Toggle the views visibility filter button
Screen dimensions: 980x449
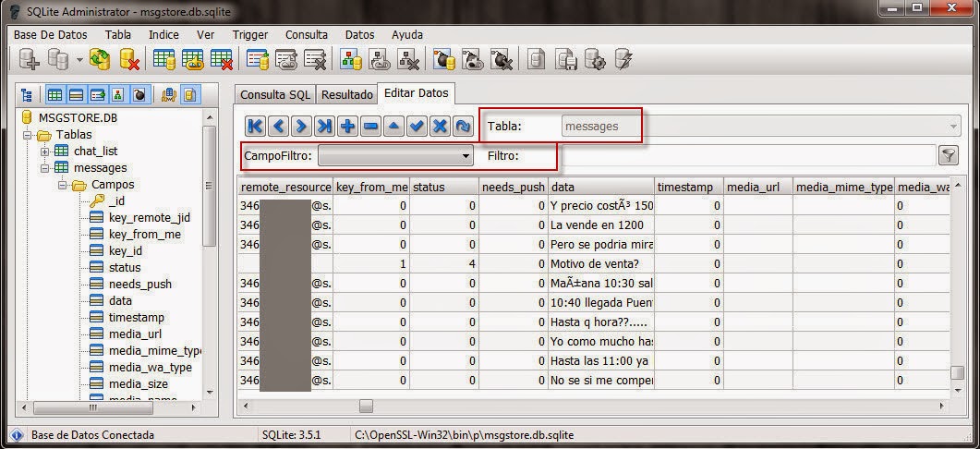tap(118, 95)
